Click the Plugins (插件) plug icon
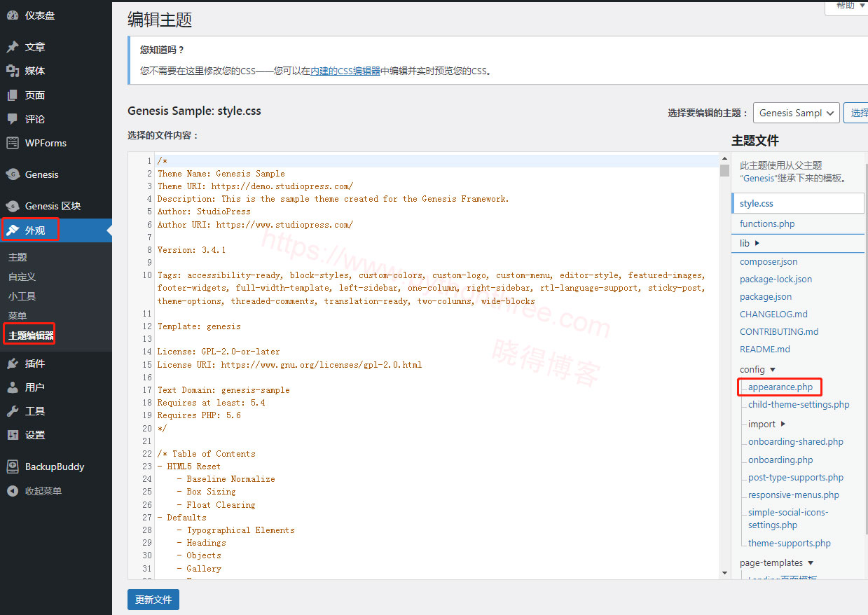 [x=13, y=364]
